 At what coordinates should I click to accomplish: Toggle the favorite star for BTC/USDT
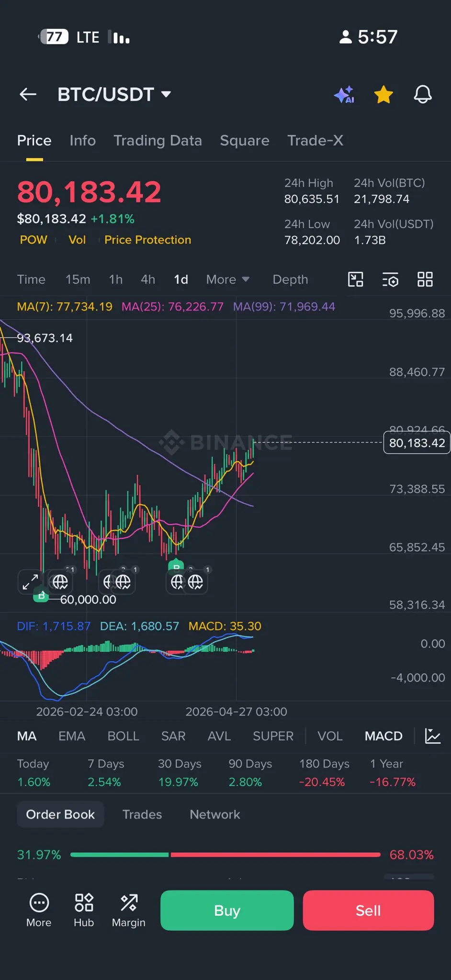tap(383, 94)
